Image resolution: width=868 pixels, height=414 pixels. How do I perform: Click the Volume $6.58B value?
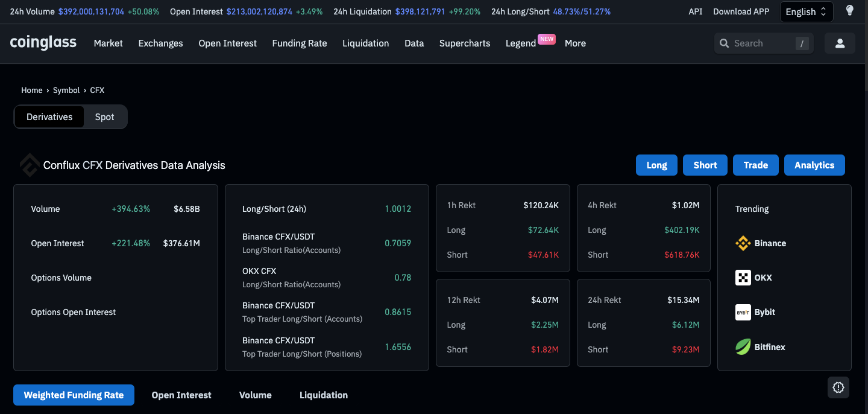click(187, 209)
